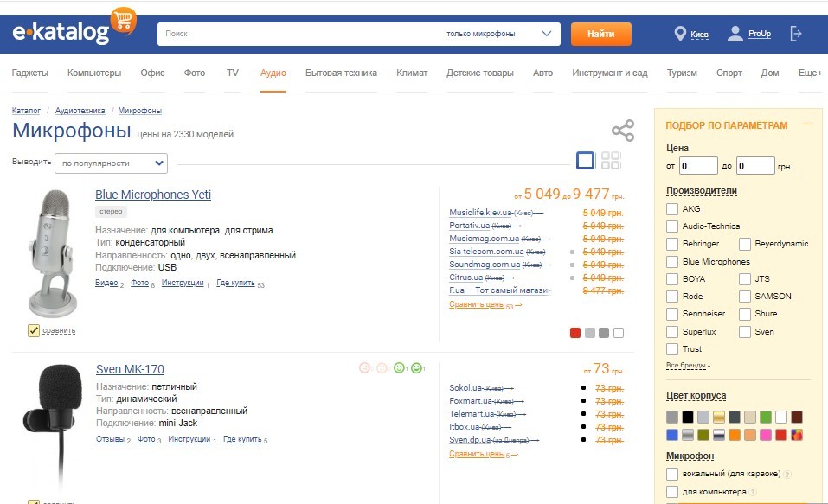The image size is (828, 504).
Task: Open the Еще+ category menu
Action: click(x=810, y=73)
